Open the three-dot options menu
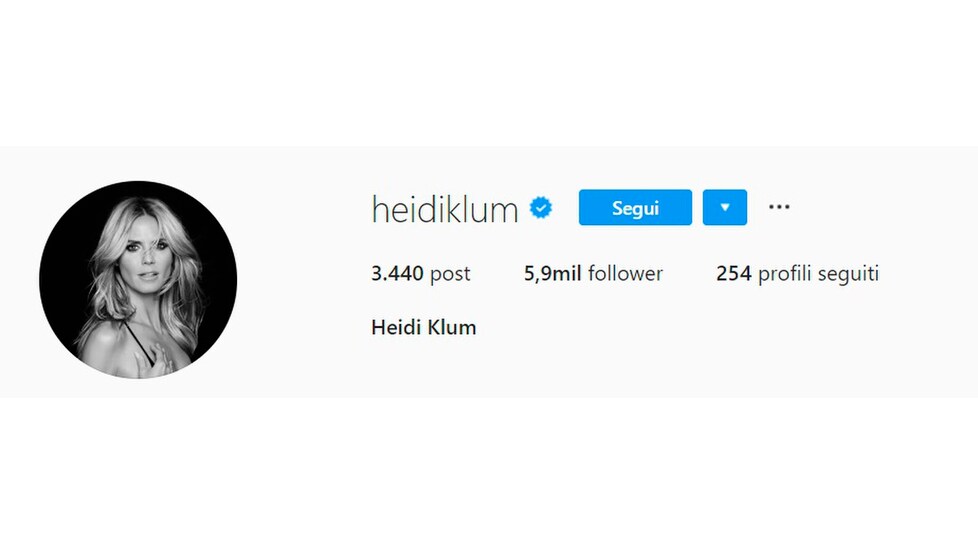This screenshot has width=978, height=544. tap(779, 206)
